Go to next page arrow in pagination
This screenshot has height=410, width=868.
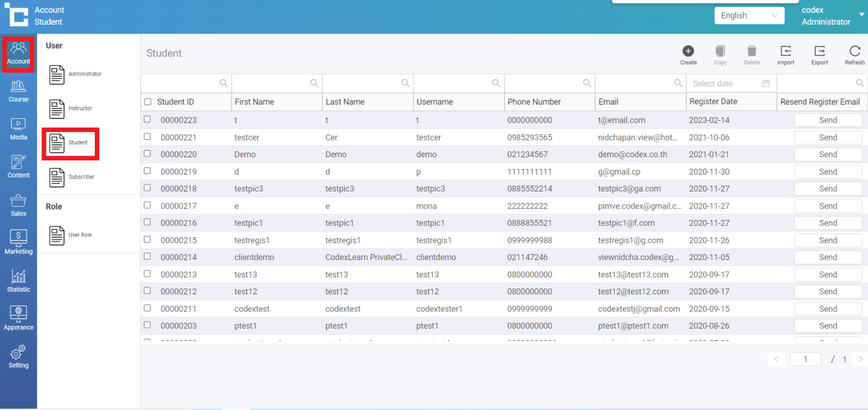pyautogui.click(x=860, y=359)
